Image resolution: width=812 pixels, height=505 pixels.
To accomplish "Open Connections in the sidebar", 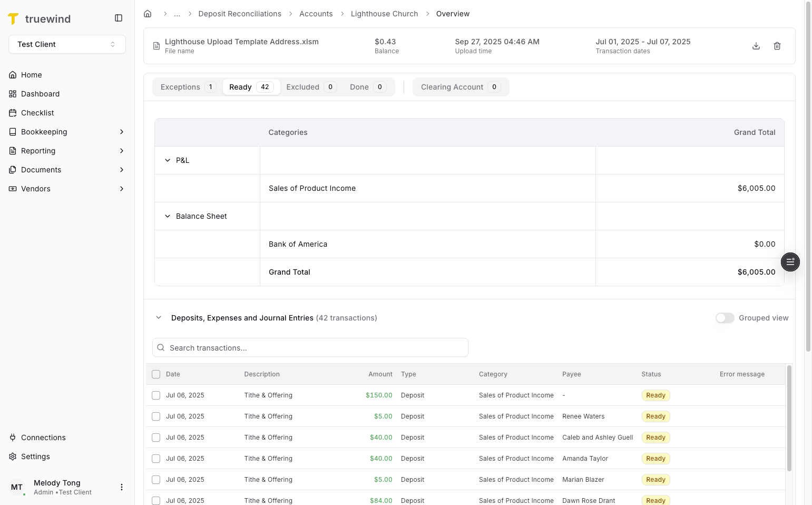I will [x=43, y=438].
